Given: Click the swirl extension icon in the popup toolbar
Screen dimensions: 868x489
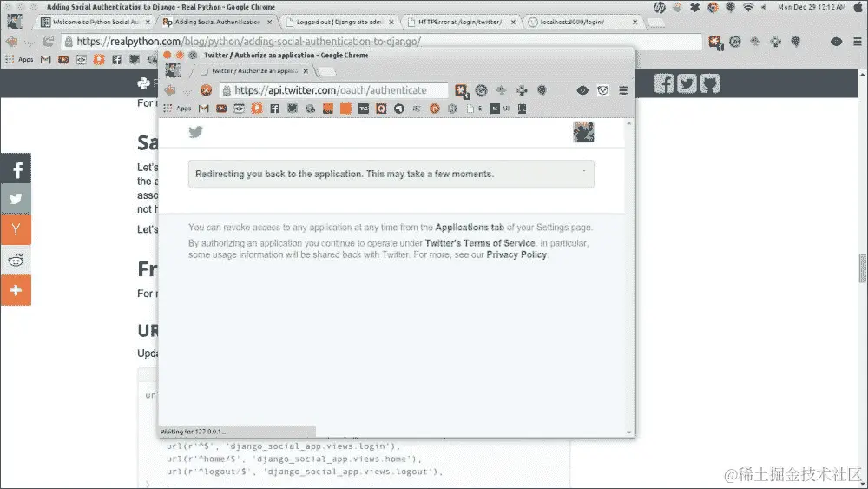Looking at the screenshot, I should tap(482, 90).
